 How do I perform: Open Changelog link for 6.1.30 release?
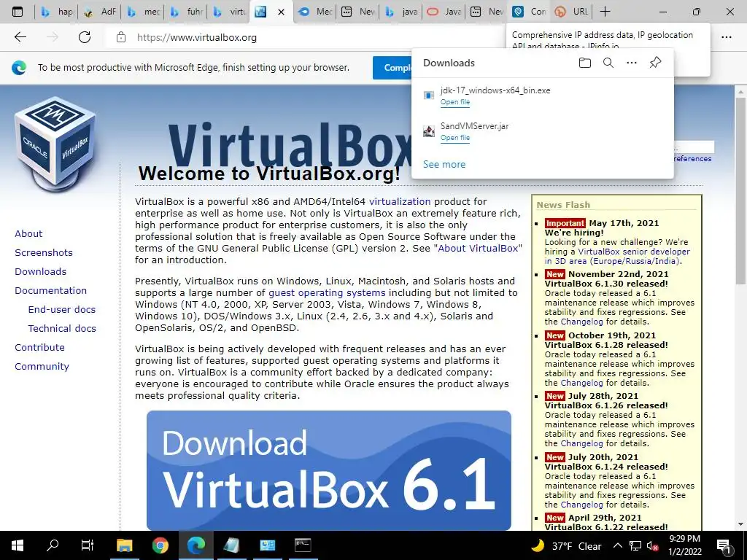pyautogui.click(x=581, y=322)
